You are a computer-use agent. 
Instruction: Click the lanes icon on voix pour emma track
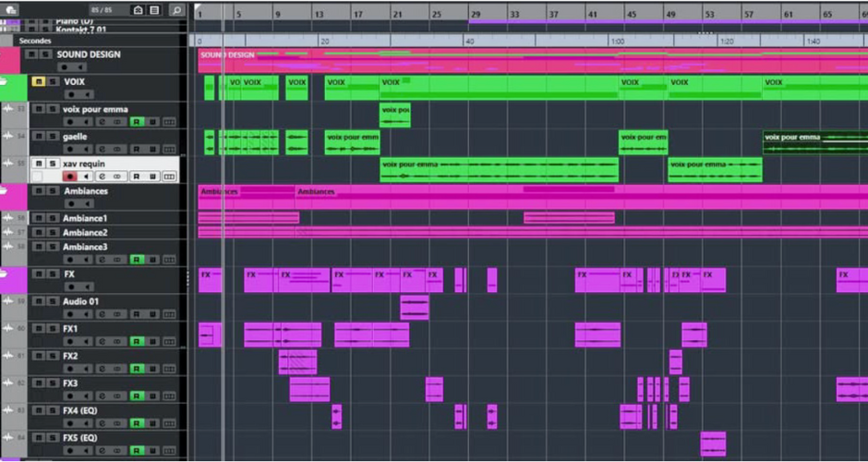coord(169,122)
